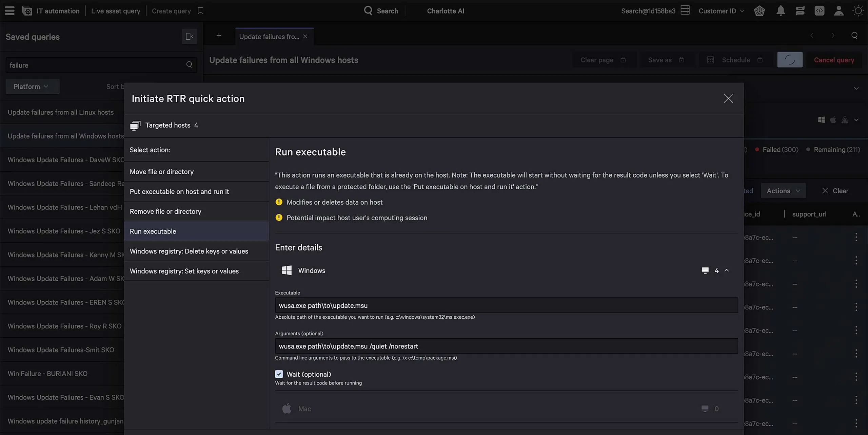Collapse the Windows hosts section chevron
This screenshot has height=435, width=868.
[x=727, y=270]
